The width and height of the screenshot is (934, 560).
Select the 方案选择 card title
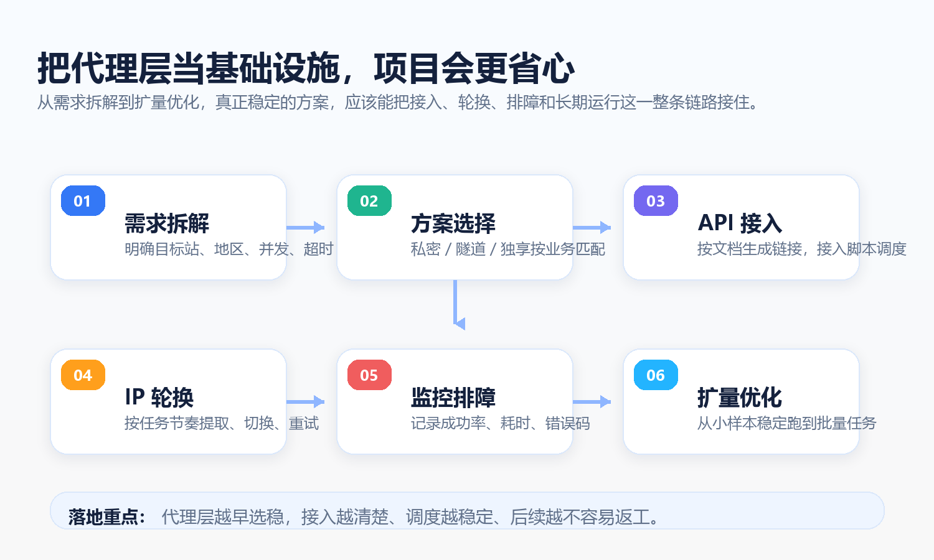point(453,223)
